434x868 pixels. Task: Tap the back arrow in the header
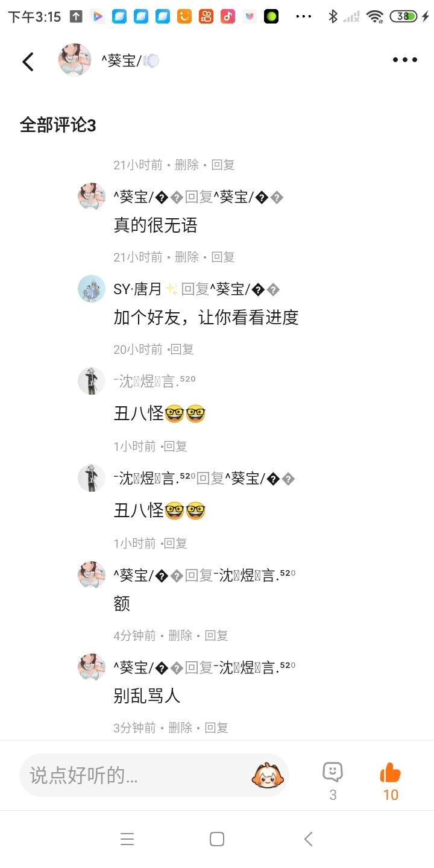click(x=28, y=61)
